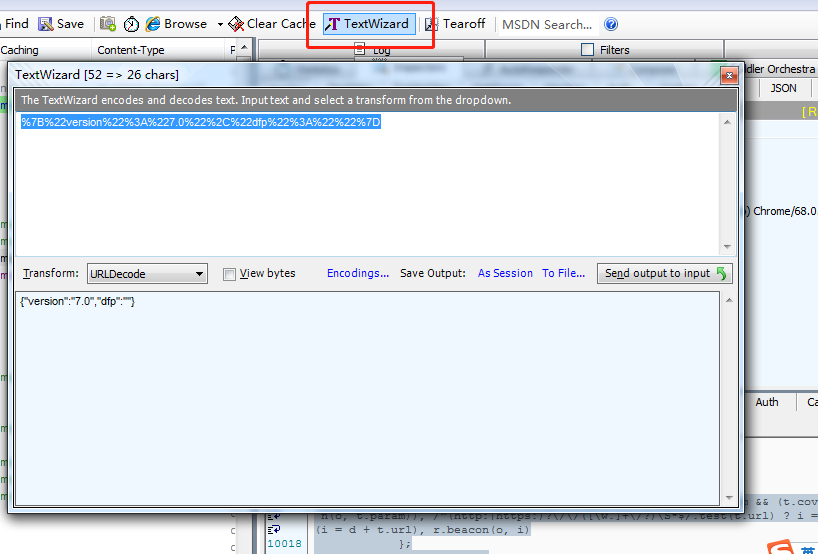Viewport: 818px width, 554px height.
Task: Save output As Session link
Action: 505,273
